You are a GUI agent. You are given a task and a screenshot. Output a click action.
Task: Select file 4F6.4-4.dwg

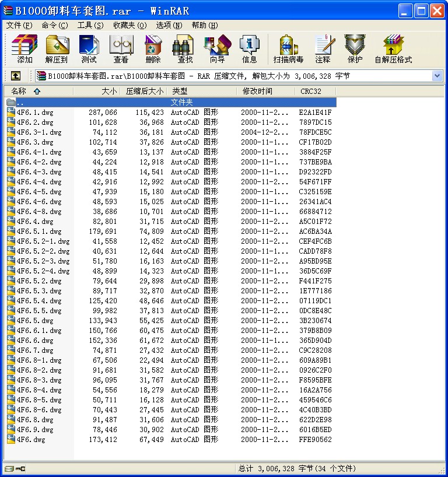tap(39, 181)
